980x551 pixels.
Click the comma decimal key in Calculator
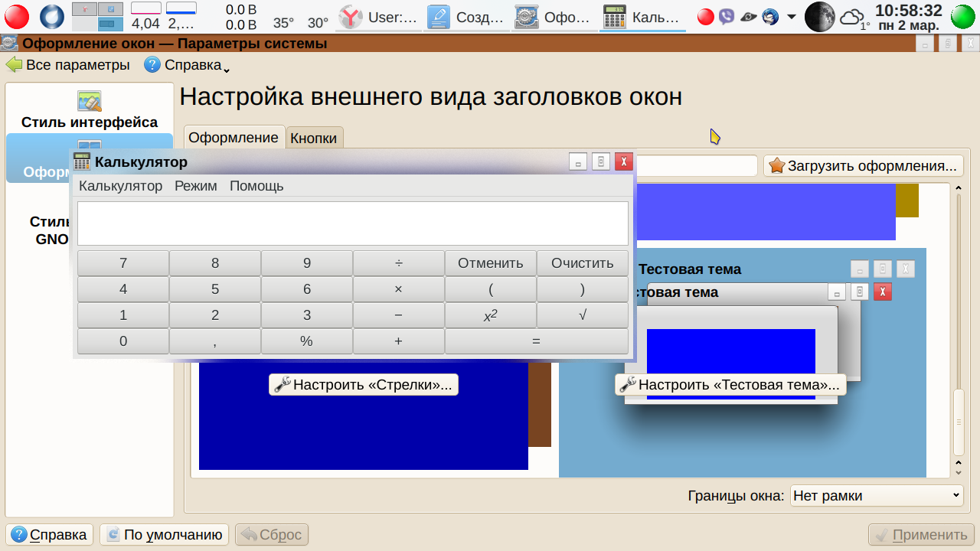point(215,341)
